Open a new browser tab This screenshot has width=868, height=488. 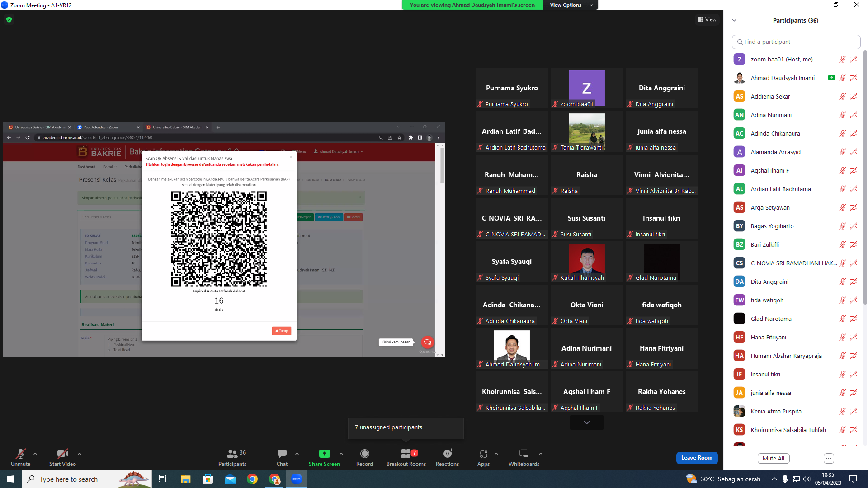218,127
